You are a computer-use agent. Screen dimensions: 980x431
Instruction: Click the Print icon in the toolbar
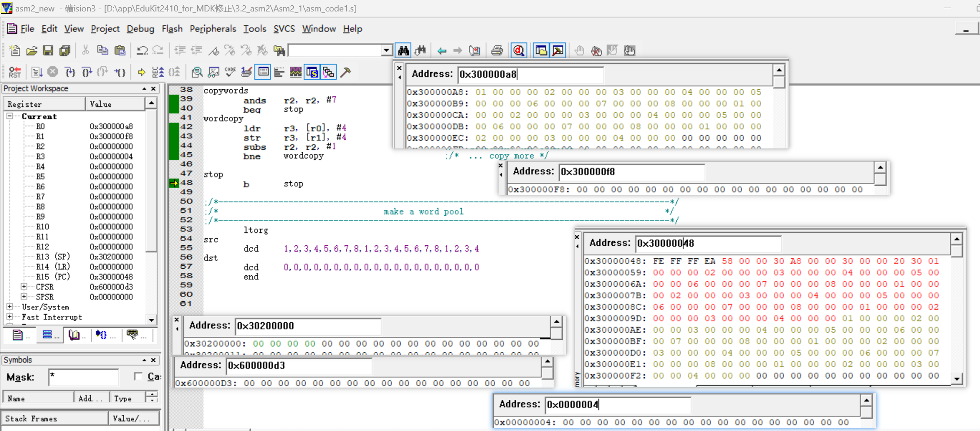pyautogui.click(x=497, y=51)
